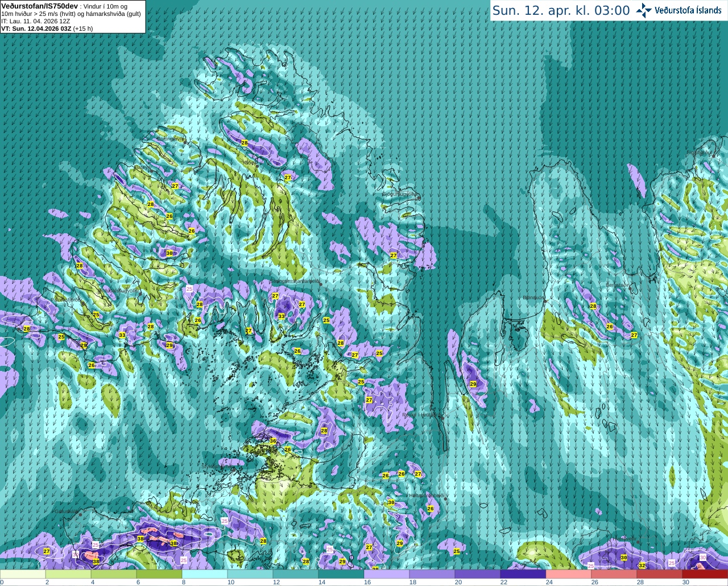The height and width of the screenshot is (586, 728).
Task: Select the Sun. 12. apr. kl. 03:00 timestamp
Action: (x=561, y=11)
